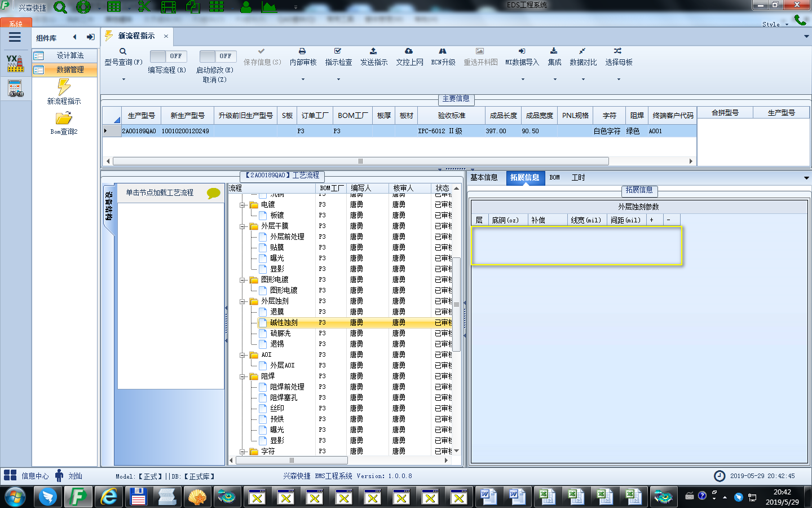Image resolution: width=812 pixels, height=508 pixels.
Task: Open Internet Explorer from taskbar
Action: tap(108, 497)
